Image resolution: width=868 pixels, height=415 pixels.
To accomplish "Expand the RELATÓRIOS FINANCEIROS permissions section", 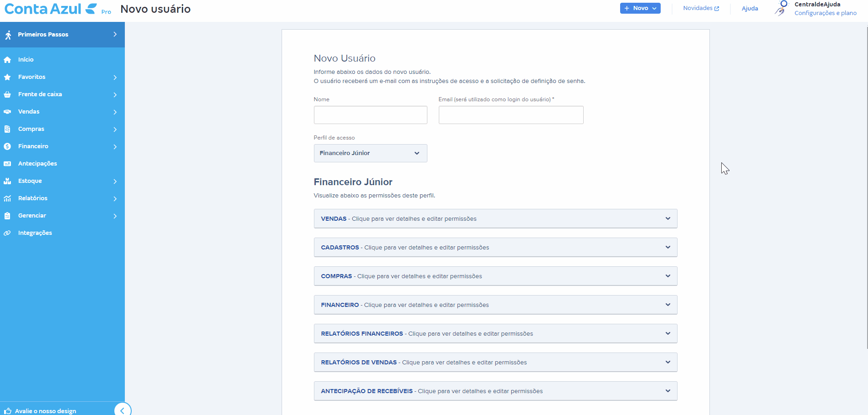I will click(495, 334).
